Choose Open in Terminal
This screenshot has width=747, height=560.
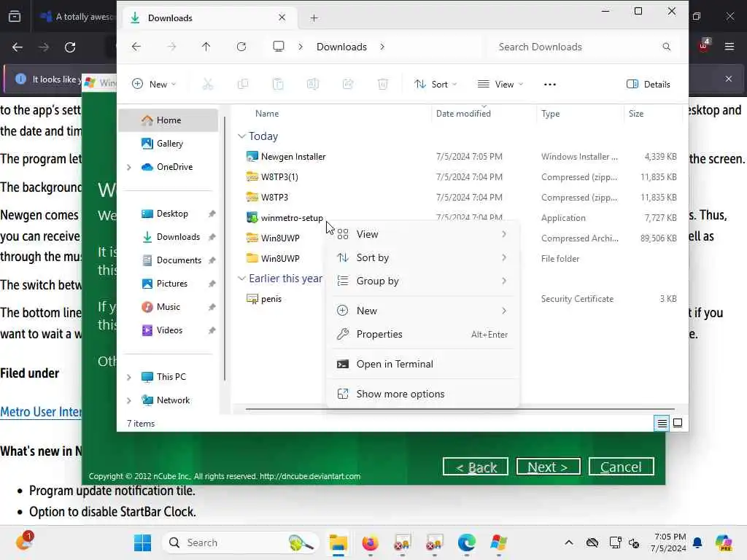[x=422, y=365]
